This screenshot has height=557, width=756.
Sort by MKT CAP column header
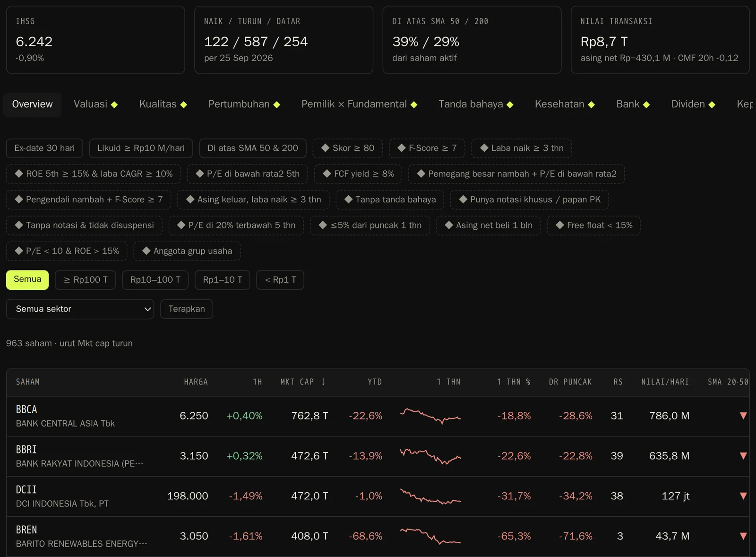tap(303, 382)
